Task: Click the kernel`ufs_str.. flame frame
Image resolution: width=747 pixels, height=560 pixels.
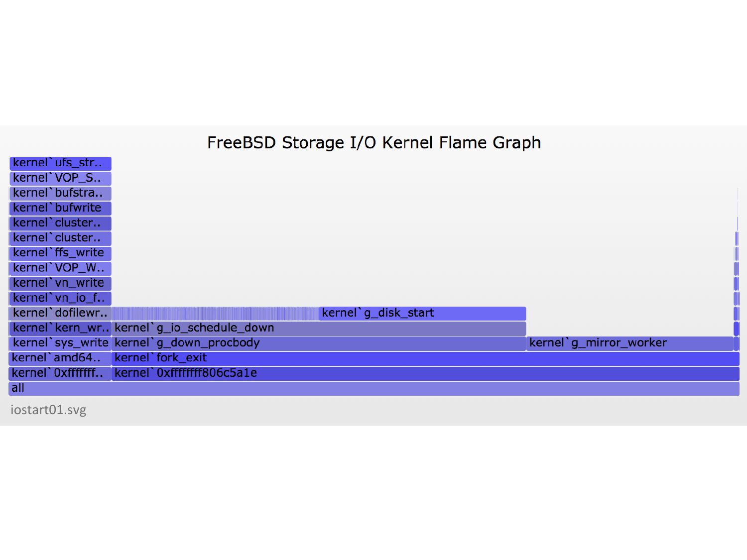Action: [x=60, y=163]
